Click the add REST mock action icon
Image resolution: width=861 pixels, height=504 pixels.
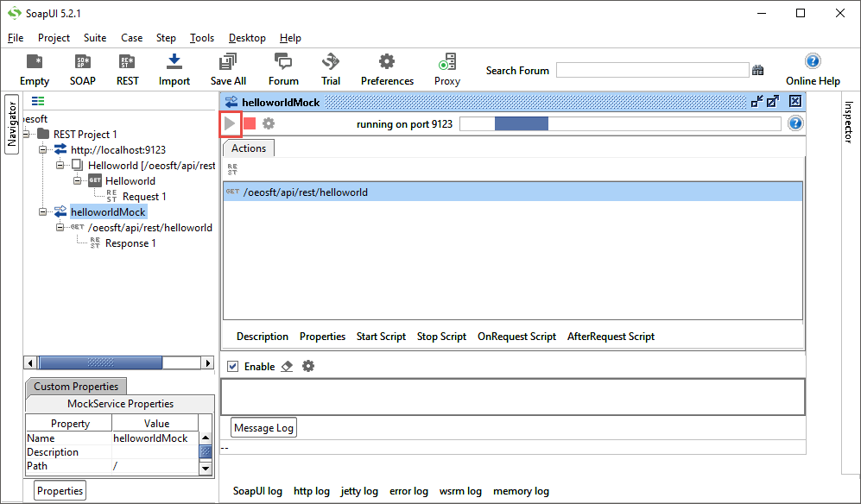[232, 169]
